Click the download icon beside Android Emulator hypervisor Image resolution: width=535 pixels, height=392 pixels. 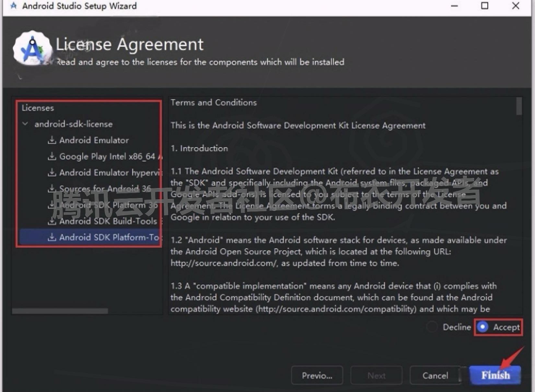(x=52, y=172)
